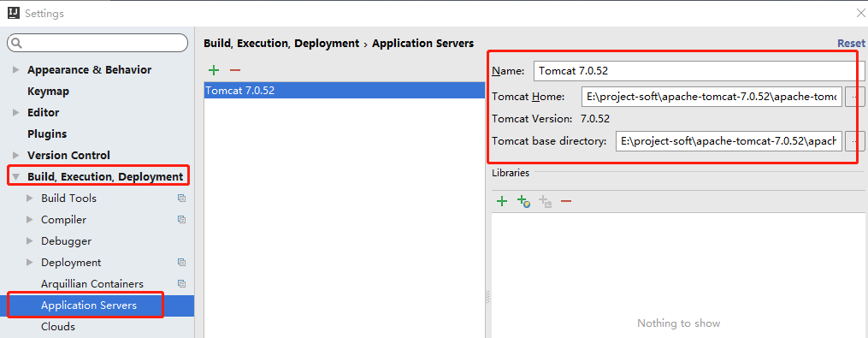Click the project-level icon beside Deployment
This screenshot has width=868, height=338.
tap(181, 262)
